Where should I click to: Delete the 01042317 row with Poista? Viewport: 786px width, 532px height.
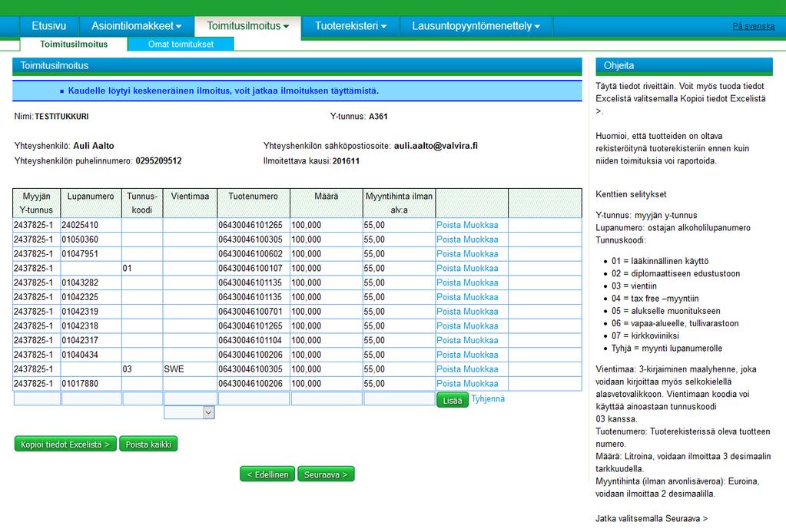tap(449, 340)
